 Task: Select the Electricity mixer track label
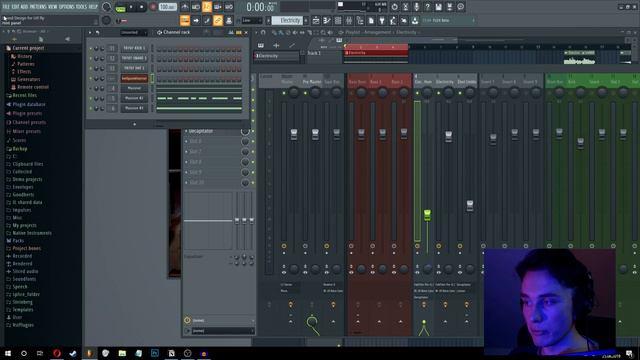point(445,82)
